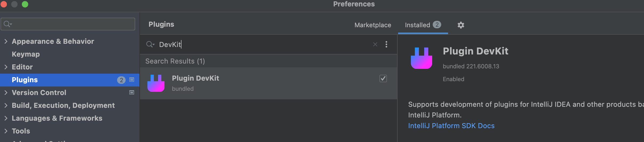Open the IntelliJ Platform SDK Docs link
644x142 pixels.
click(451, 126)
